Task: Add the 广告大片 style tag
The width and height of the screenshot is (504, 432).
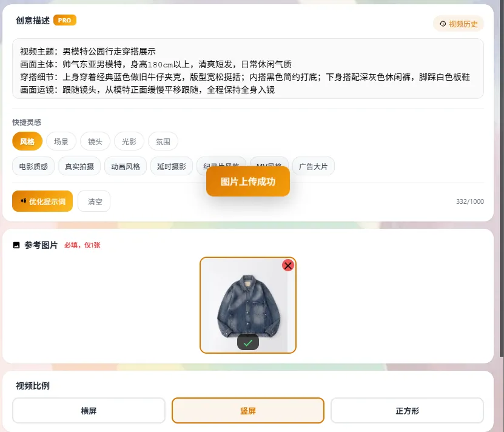Action: click(x=314, y=166)
